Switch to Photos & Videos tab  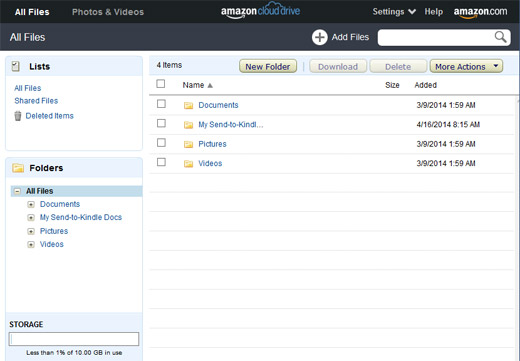(108, 12)
